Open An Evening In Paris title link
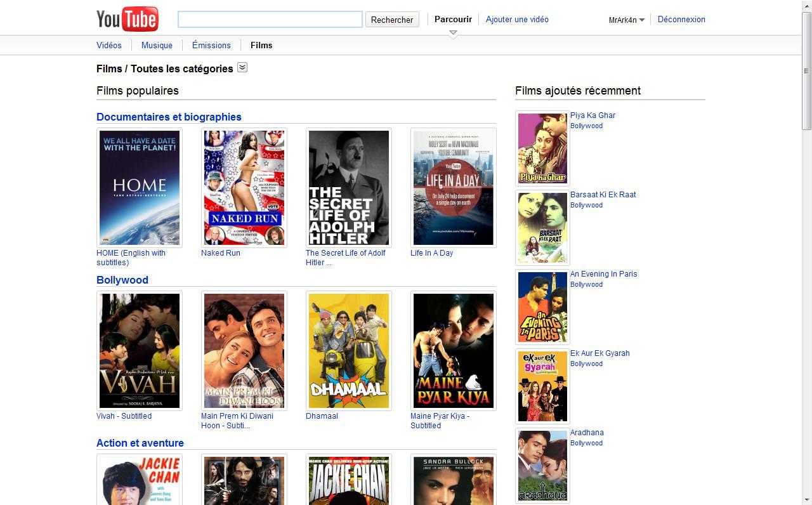The width and height of the screenshot is (812, 505). point(603,274)
